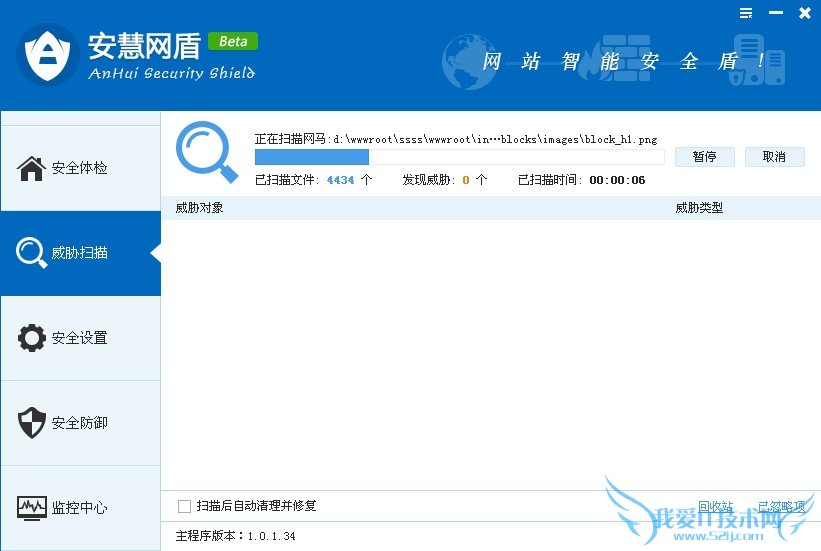
Task: Open the 回收站 link
Action: click(715, 506)
